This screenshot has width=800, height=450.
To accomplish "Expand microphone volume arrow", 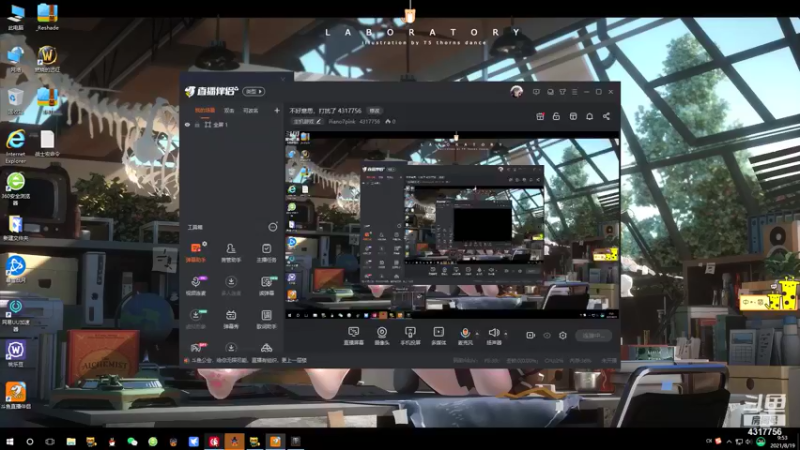I will click(477, 334).
